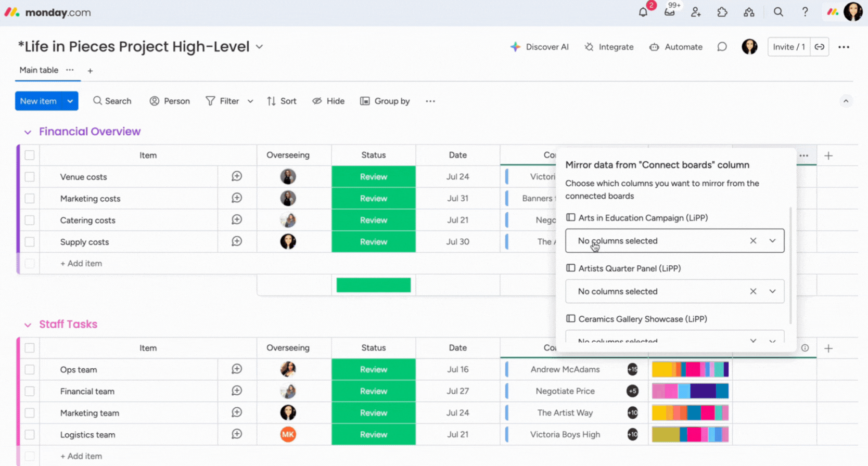Click the Financial Overview status summary bar

(x=374, y=285)
